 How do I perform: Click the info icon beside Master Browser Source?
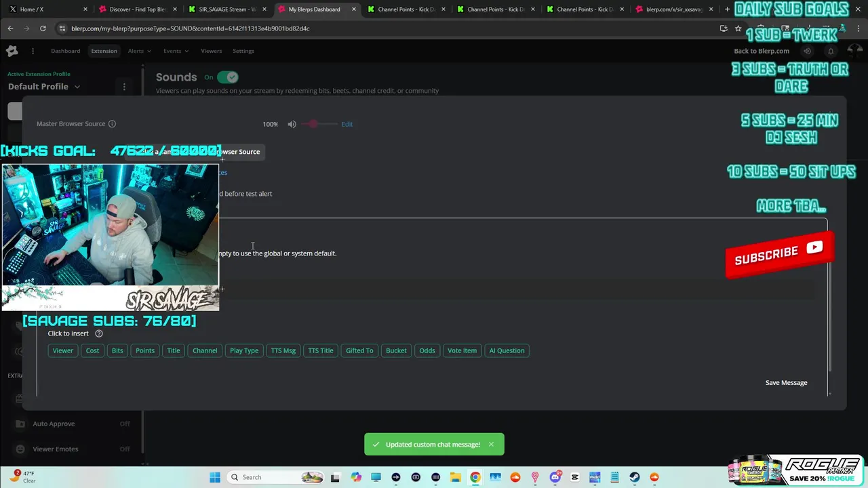(x=112, y=124)
